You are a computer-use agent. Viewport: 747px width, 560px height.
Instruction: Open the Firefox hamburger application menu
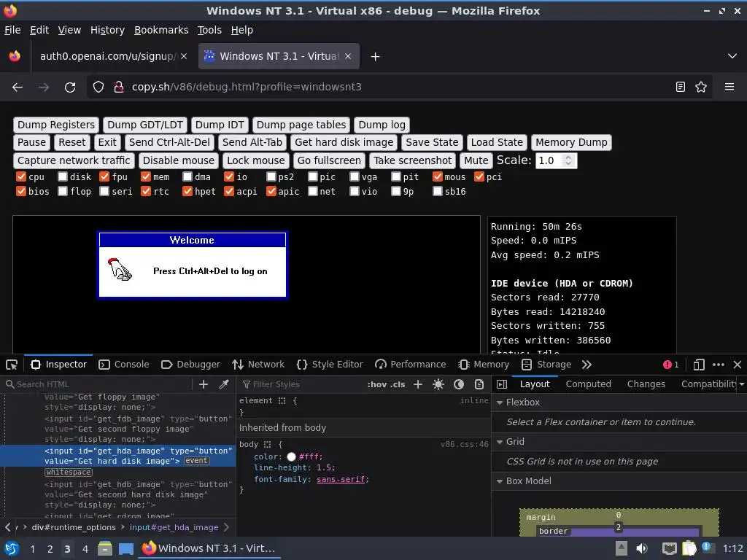pyautogui.click(x=729, y=87)
